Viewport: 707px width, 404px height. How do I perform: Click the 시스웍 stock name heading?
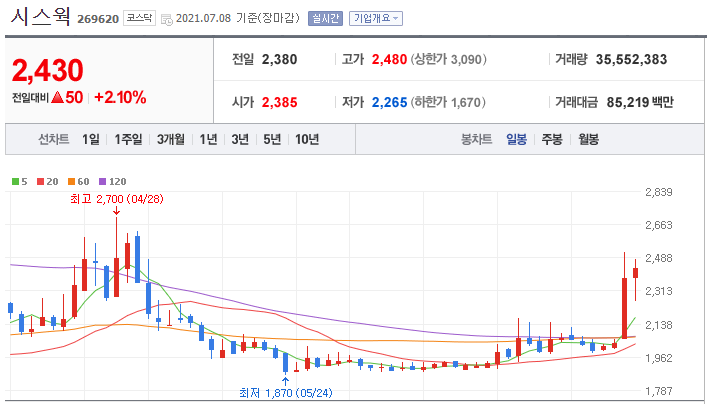click(41, 17)
